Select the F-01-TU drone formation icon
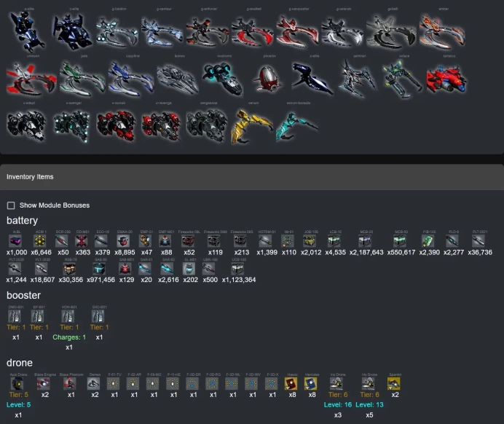 pyautogui.click(x=113, y=383)
